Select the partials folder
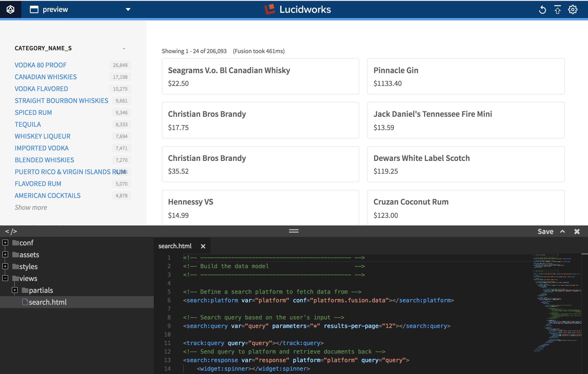The height and width of the screenshot is (374, 588). click(x=37, y=290)
